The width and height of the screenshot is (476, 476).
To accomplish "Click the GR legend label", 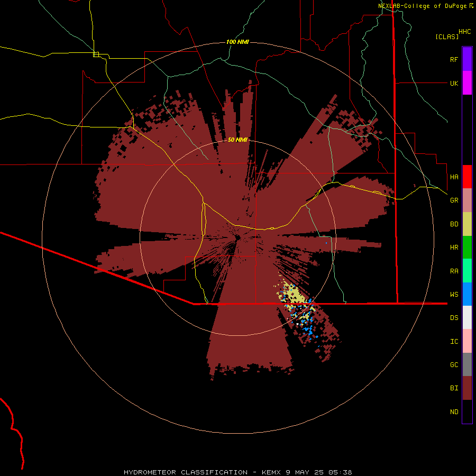I will coord(454,200).
